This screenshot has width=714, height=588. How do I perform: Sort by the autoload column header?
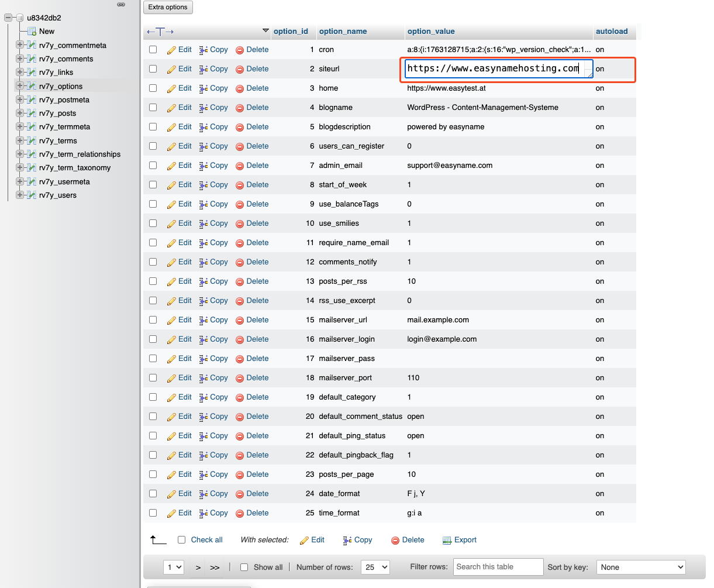pos(611,32)
